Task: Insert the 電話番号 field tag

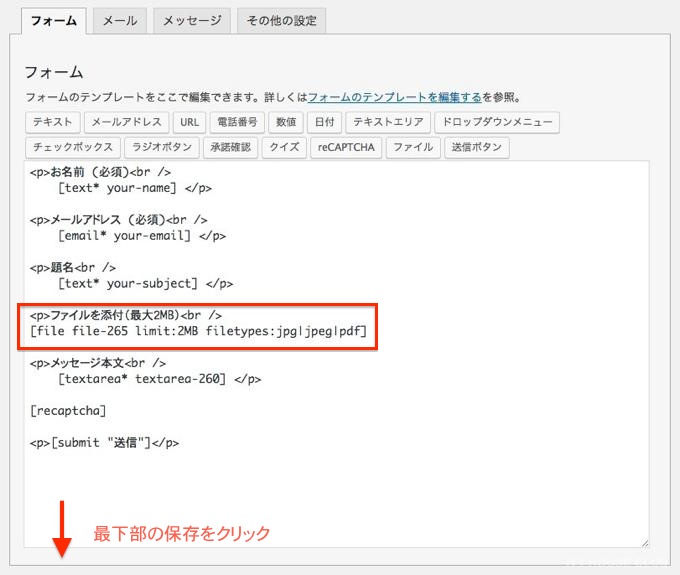Action: point(237,123)
